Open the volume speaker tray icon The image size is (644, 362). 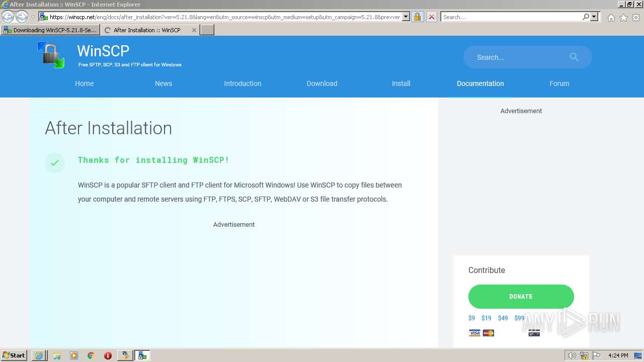(572, 355)
